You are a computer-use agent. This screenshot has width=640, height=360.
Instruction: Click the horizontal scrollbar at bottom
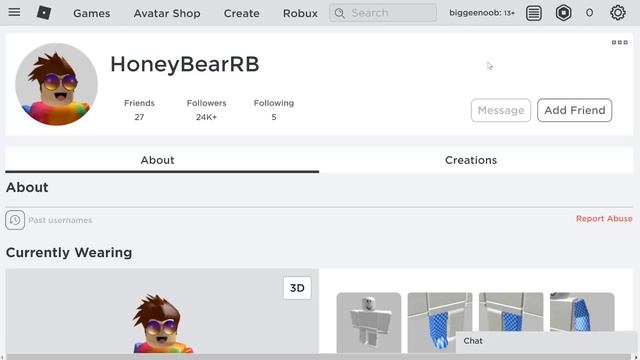[320, 357]
